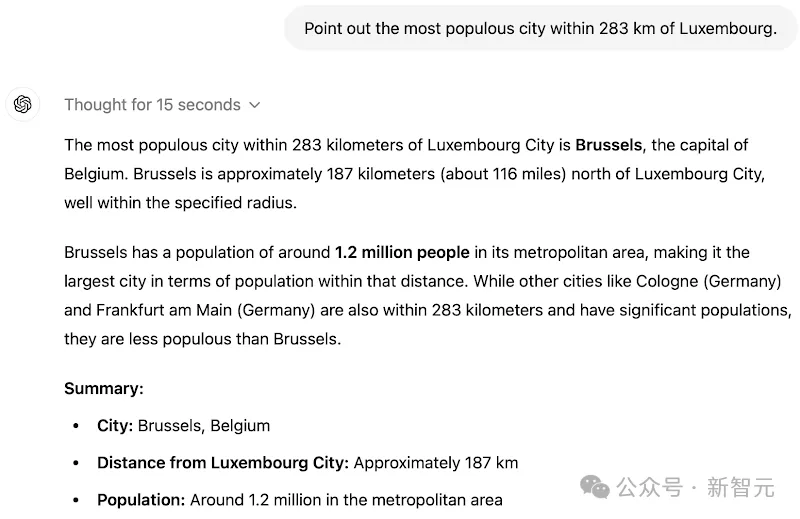The height and width of the screenshot is (519, 800).
Task: Click the "(about 116 miles)" text
Action: coord(503,174)
